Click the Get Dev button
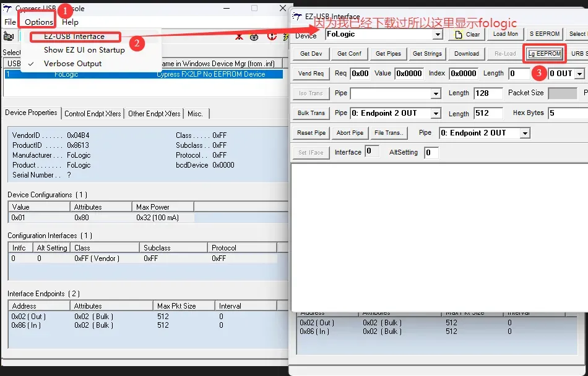The width and height of the screenshot is (588, 376). pyautogui.click(x=311, y=54)
